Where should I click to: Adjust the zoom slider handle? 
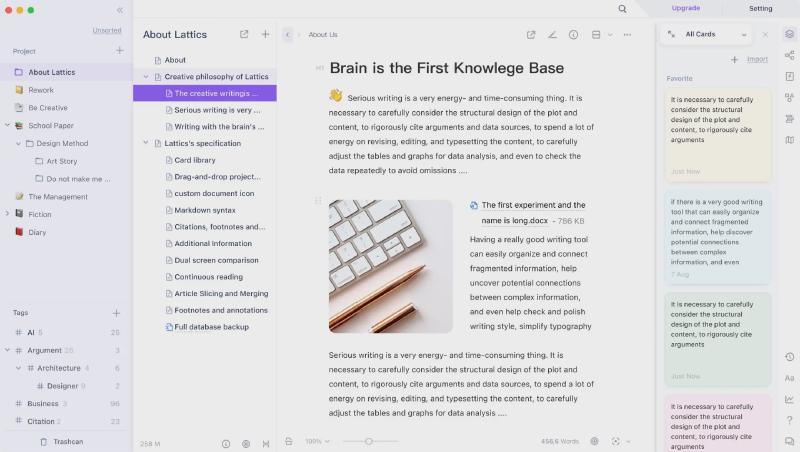368,441
